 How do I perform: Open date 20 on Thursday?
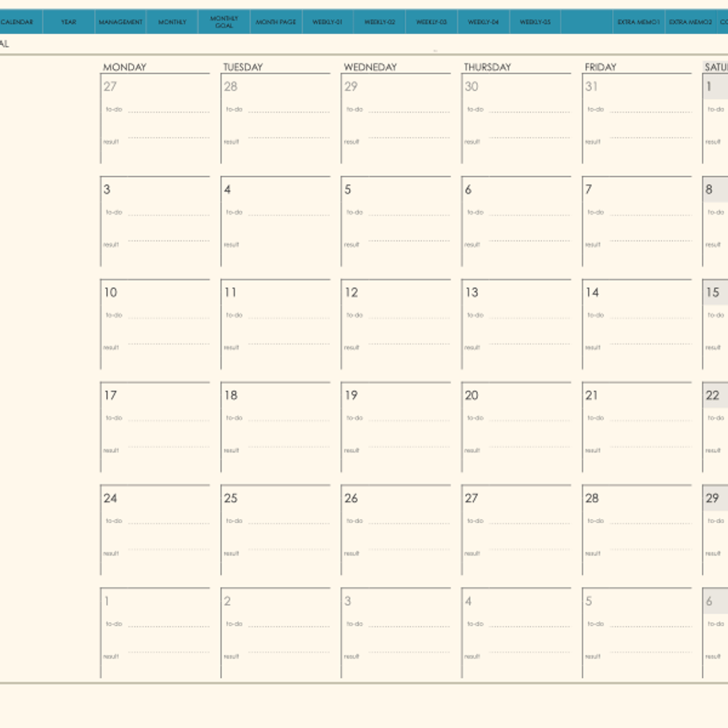(472, 395)
